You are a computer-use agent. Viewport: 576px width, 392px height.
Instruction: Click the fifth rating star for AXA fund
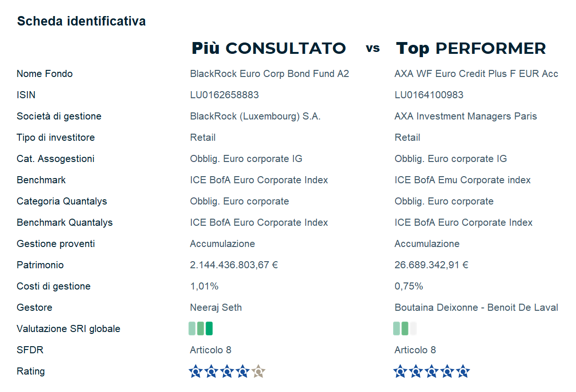[463, 372]
